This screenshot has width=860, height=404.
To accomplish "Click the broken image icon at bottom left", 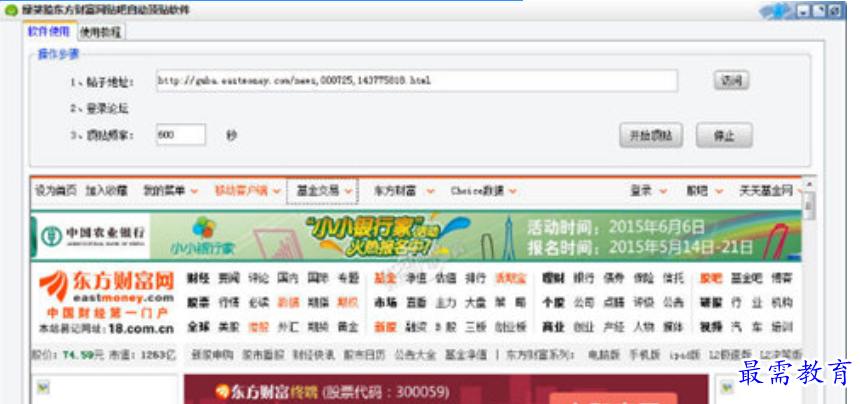I will [x=43, y=387].
